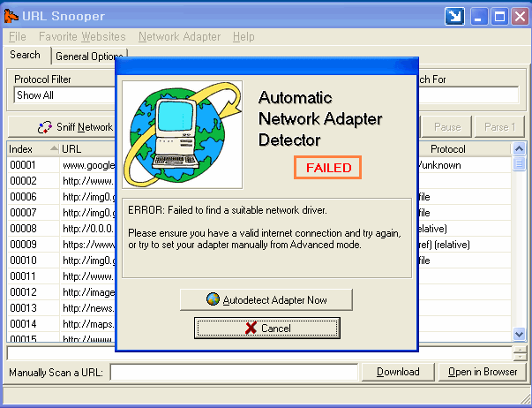Click the Sniff Network button's icon
Viewport: 532px width, 408px height.
pos(45,127)
